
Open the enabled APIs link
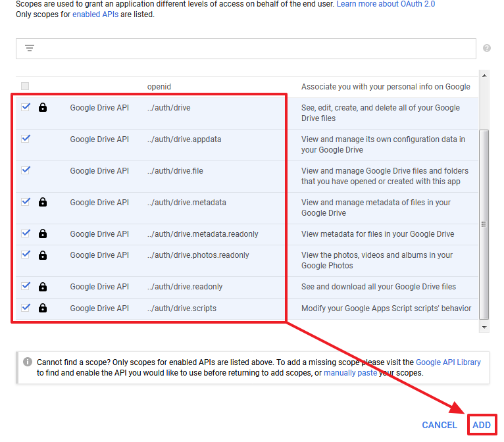click(95, 14)
